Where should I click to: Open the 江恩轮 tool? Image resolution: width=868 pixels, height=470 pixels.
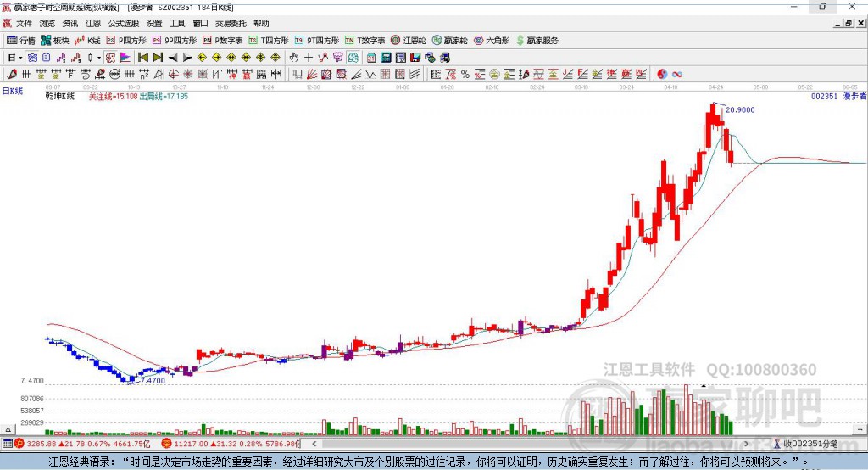[409, 41]
